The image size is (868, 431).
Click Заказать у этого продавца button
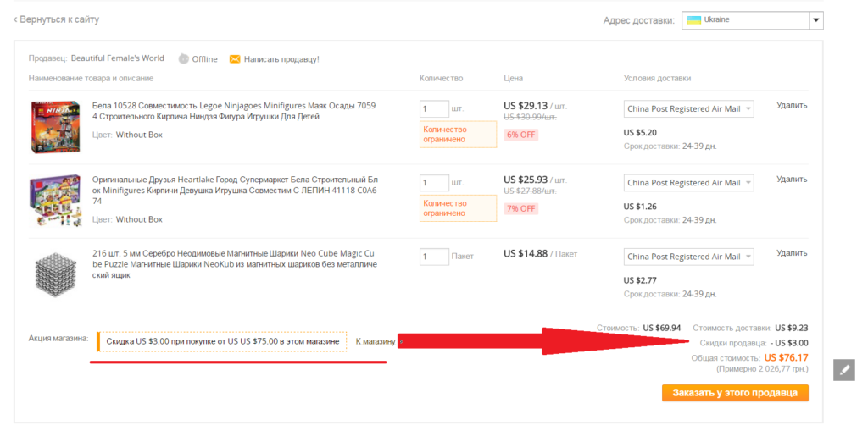735,393
